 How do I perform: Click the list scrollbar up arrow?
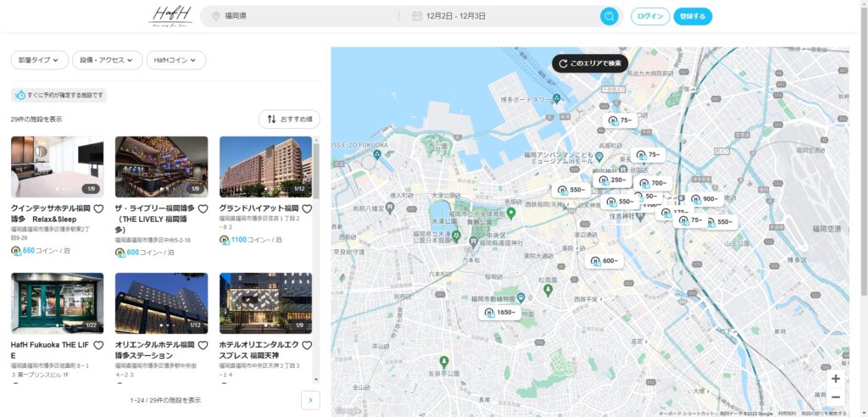coord(316,140)
